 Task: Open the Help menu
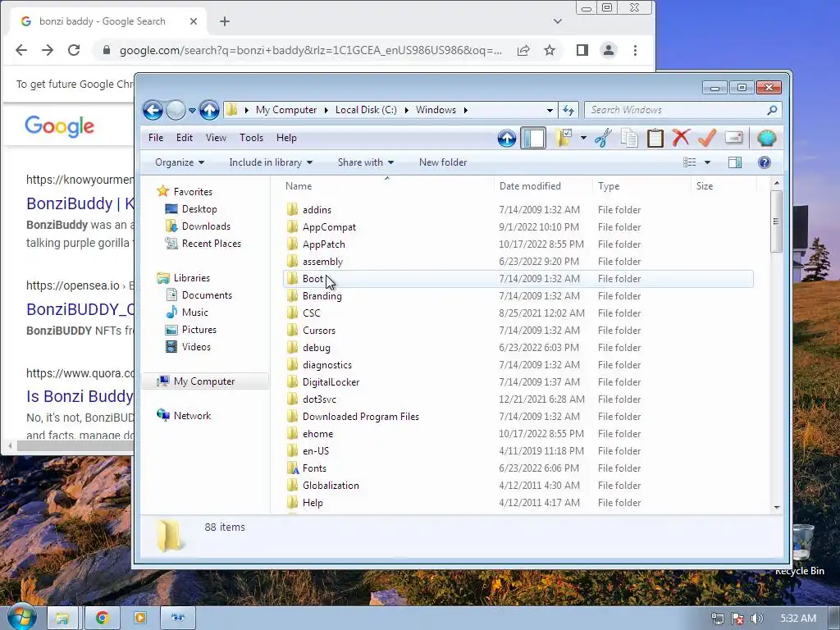point(286,138)
